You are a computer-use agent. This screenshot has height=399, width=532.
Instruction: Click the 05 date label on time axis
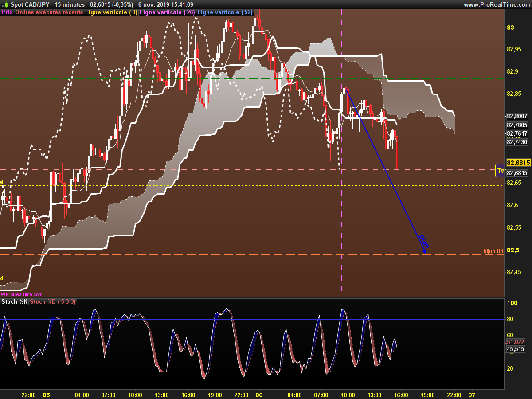(46, 395)
